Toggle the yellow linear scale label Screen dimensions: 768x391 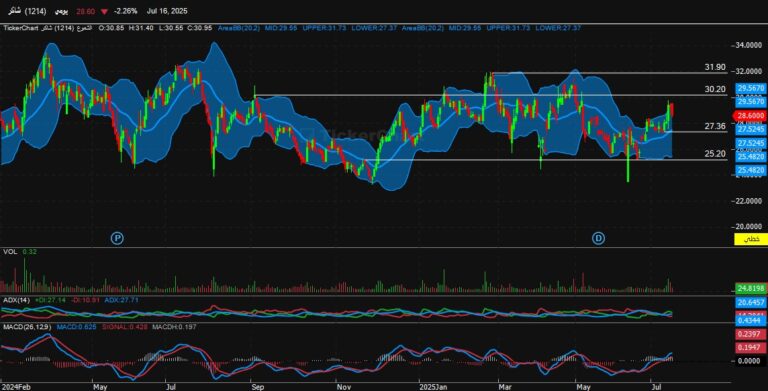(x=750, y=239)
